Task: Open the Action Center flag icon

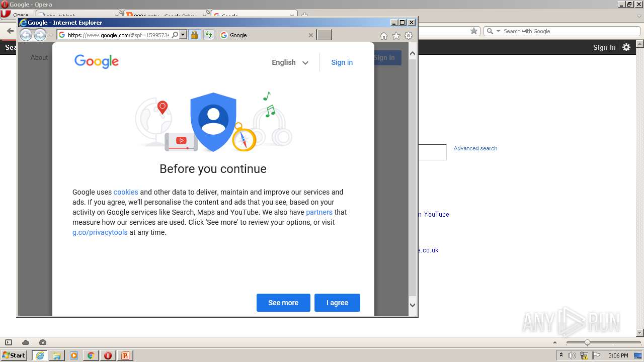Action: (596, 355)
